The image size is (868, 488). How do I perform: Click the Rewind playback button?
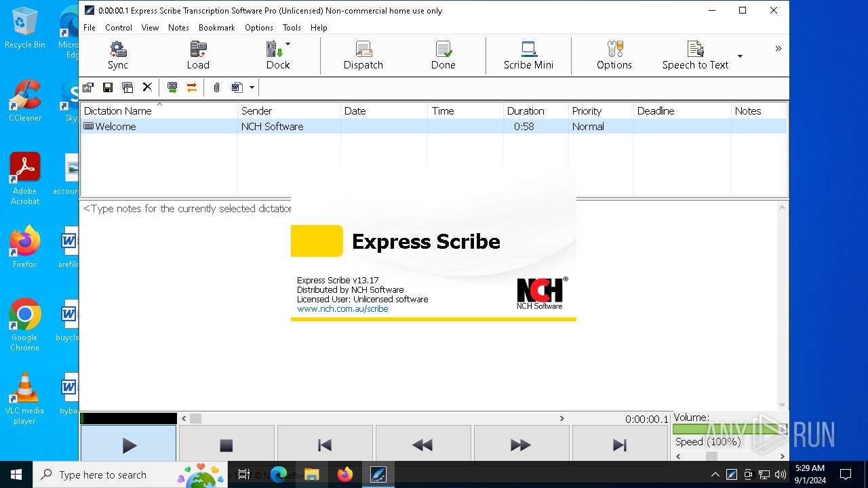click(x=422, y=445)
